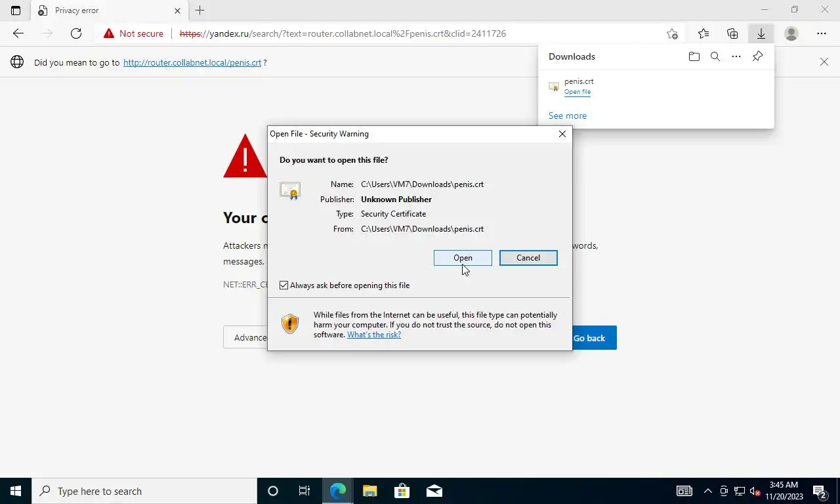Viewport: 840px width, 504px height.
Task: Open Task View on the taskbar
Action: (304, 491)
